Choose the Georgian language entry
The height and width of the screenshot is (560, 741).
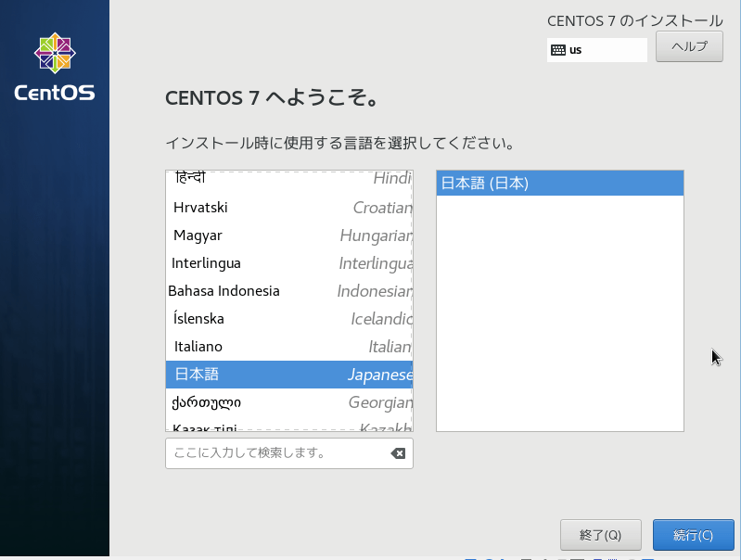289,402
